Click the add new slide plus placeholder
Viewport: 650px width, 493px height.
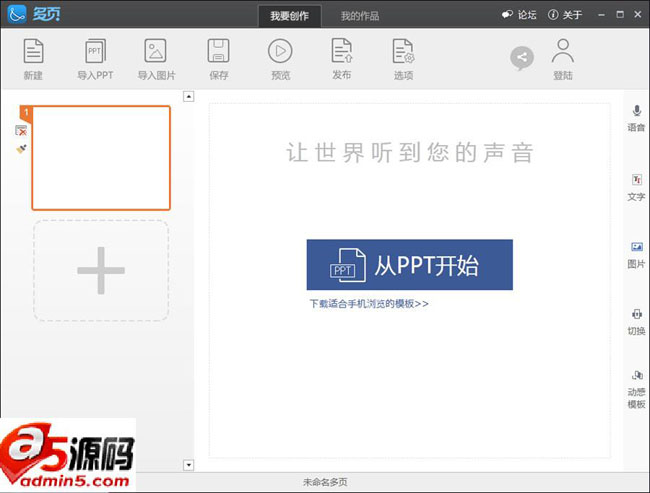point(101,270)
